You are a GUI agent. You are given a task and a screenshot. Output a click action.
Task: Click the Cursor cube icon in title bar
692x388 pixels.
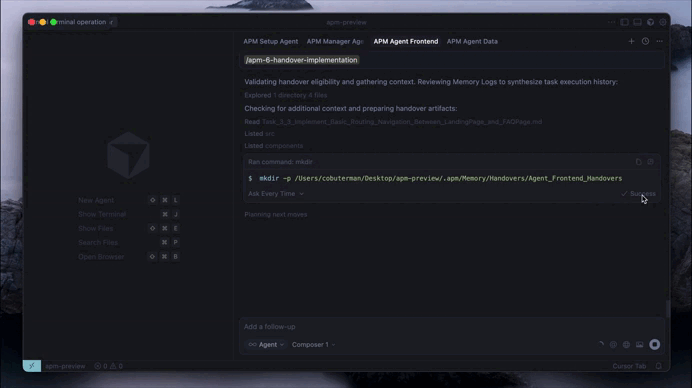(x=650, y=22)
